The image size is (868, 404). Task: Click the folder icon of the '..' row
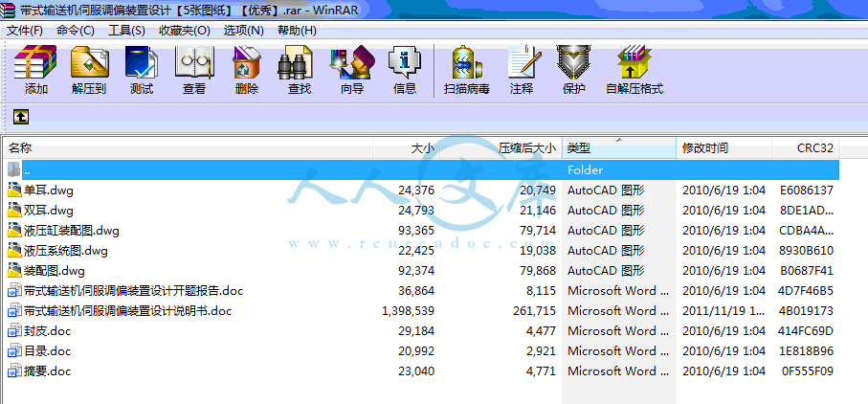15,169
